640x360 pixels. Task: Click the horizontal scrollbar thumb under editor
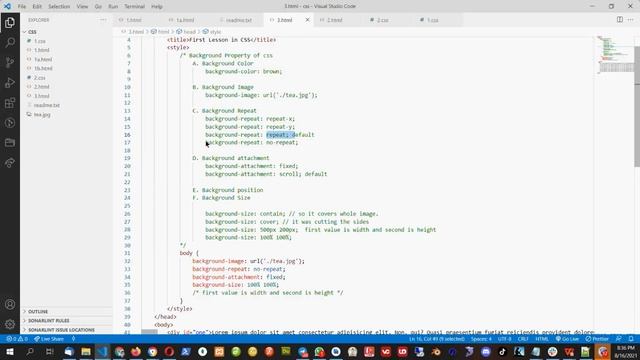pyautogui.click(x=149, y=332)
